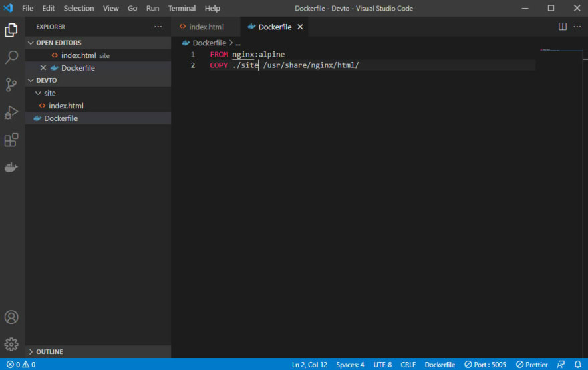Click the FROM keyword in line 1
The image size is (588, 370).
coord(219,54)
